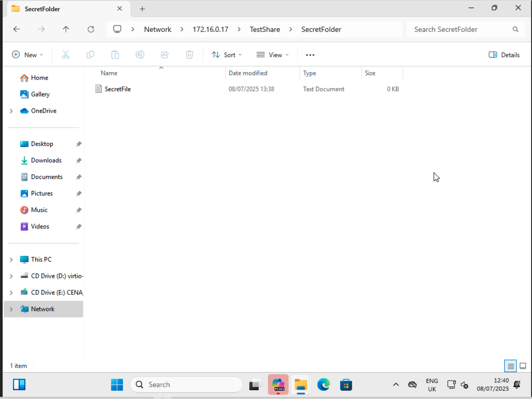Click the Rename icon in toolbar
Screen dimensions: 532x399
140,55
